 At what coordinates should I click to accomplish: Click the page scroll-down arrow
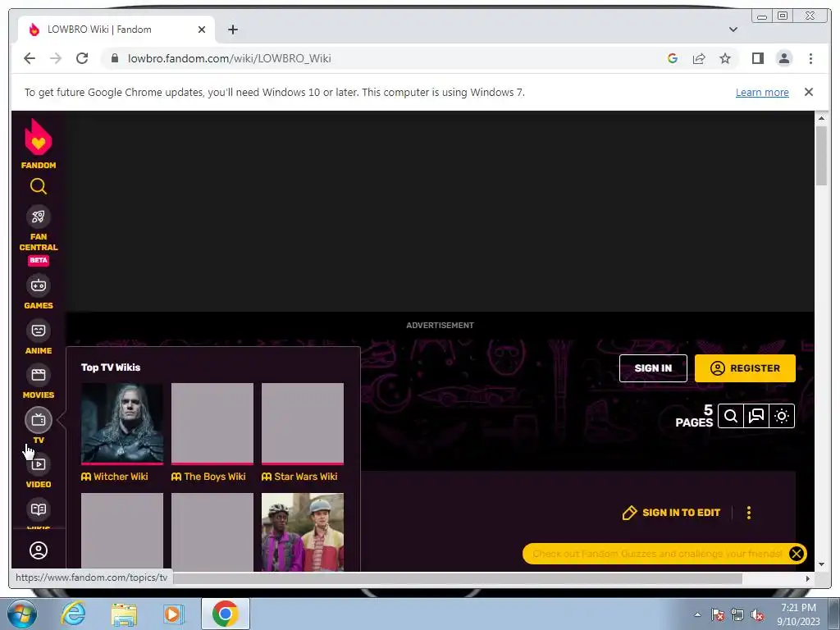click(x=821, y=564)
